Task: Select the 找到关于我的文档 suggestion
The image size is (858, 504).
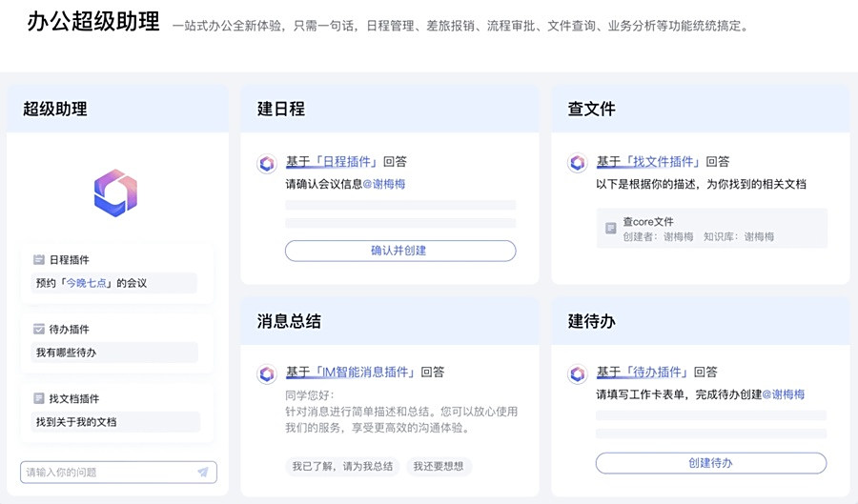Action: [x=76, y=422]
